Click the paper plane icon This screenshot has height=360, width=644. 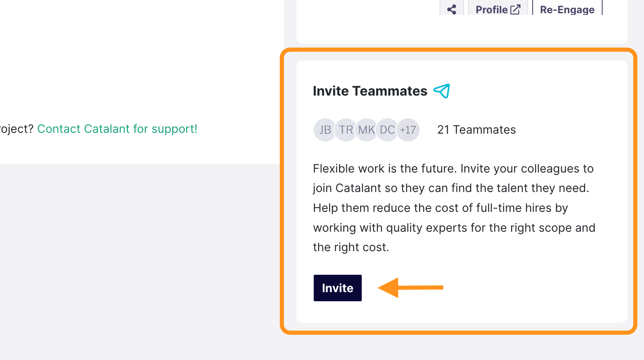pyautogui.click(x=442, y=91)
